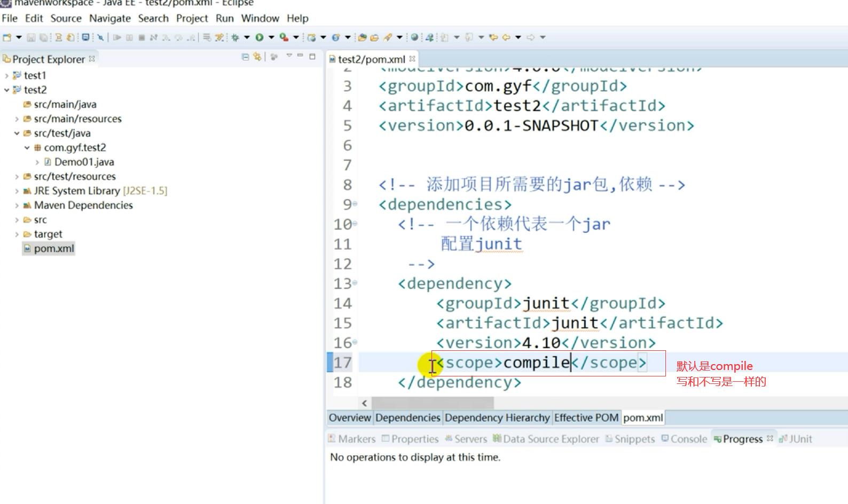848x504 pixels.
Task: Open the Window menu
Action: coord(260,18)
